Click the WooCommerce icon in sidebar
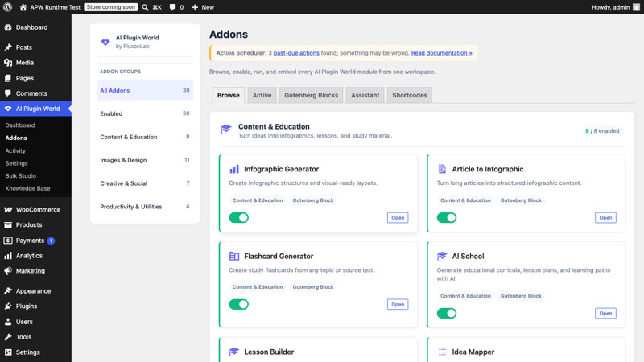The width and height of the screenshot is (644, 362). coord(8,209)
